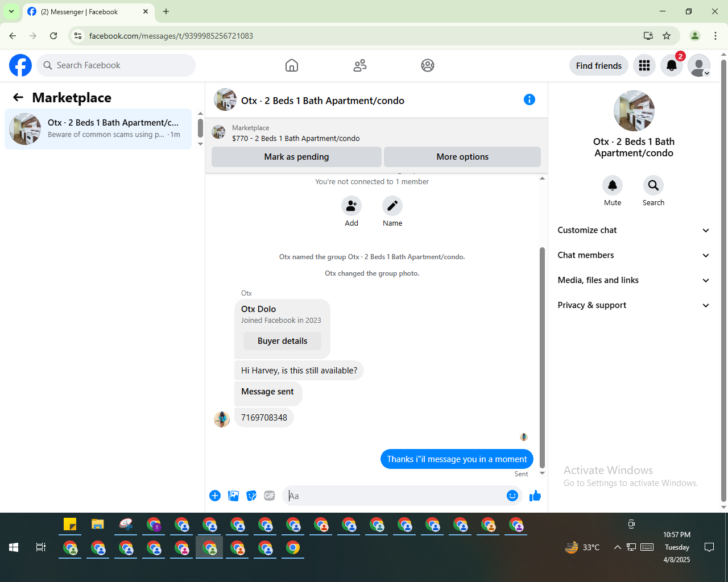Click the large listing photo in right panel
Image resolution: width=728 pixels, height=582 pixels.
634,111
